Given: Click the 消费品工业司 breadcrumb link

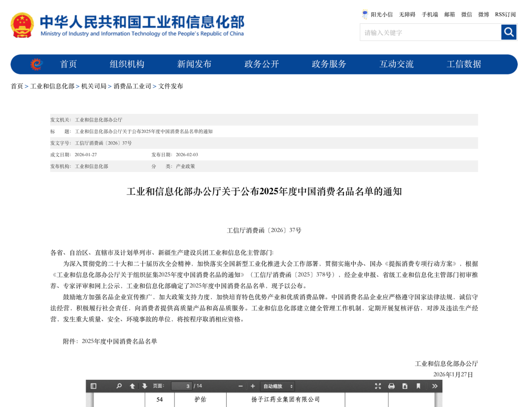Looking at the screenshot, I should click(x=132, y=86).
